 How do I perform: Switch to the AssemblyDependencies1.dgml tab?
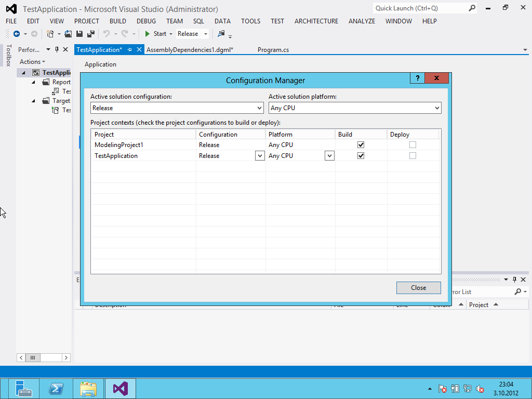click(190, 50)
